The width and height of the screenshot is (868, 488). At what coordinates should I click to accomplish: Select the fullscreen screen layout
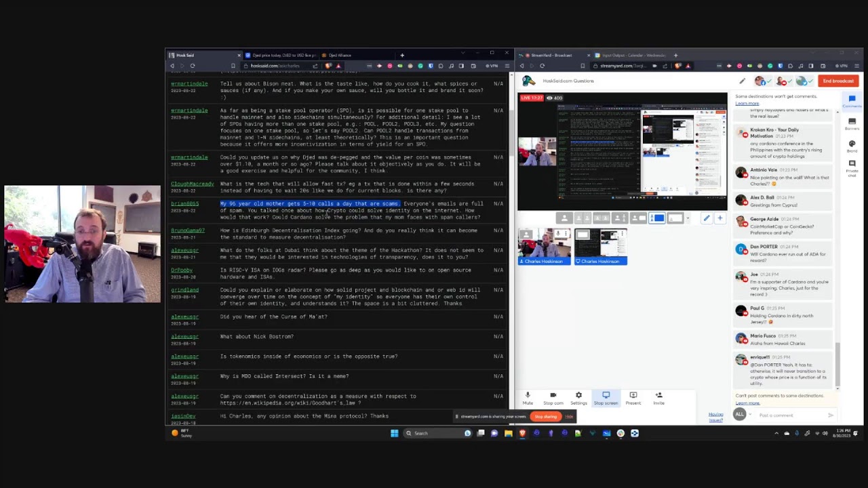point(675,218)
